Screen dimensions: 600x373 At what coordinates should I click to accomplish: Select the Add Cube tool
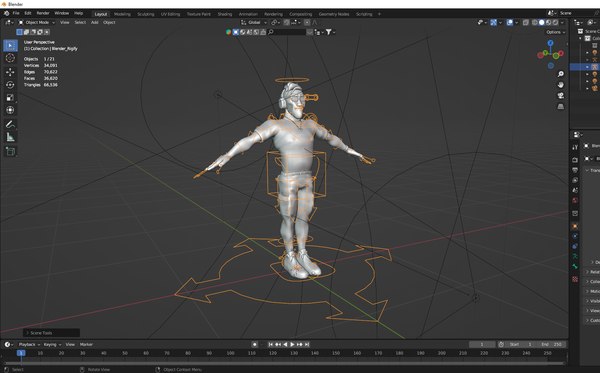(x=10, y=151)
